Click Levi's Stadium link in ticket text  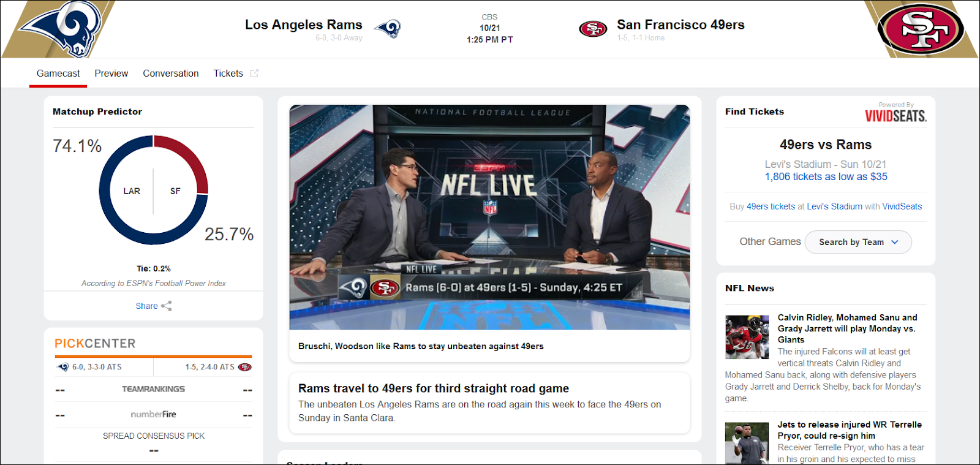(834, 206)
